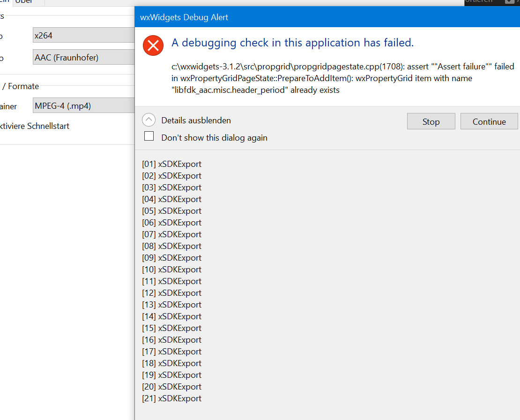
Task: Click the assert failure message text
Action: tap(342, 78)
